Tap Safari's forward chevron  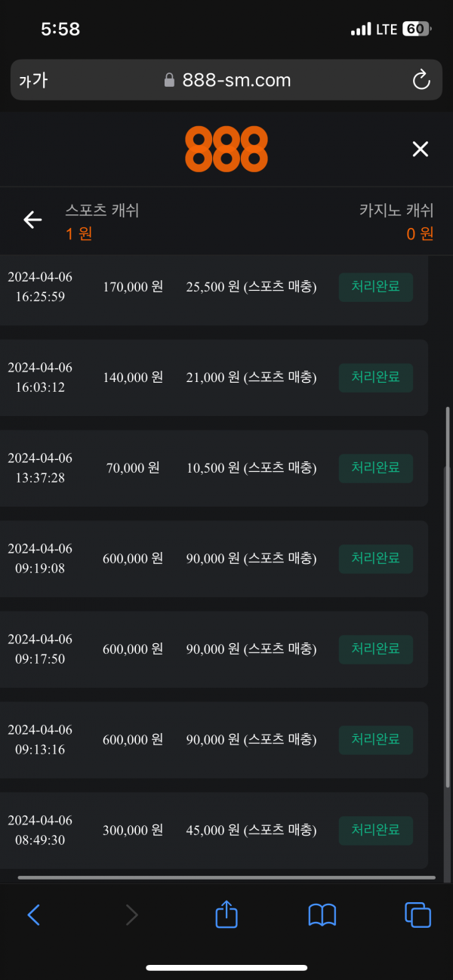tap(131, 915)
